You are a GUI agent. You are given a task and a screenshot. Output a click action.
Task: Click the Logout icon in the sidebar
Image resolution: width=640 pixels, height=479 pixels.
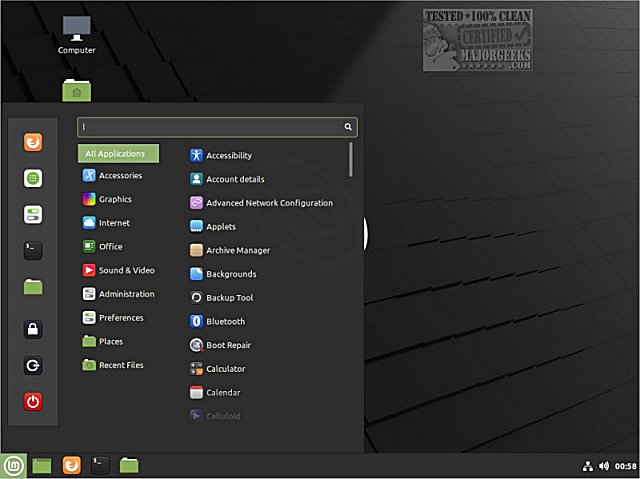(x=33, y=365)
